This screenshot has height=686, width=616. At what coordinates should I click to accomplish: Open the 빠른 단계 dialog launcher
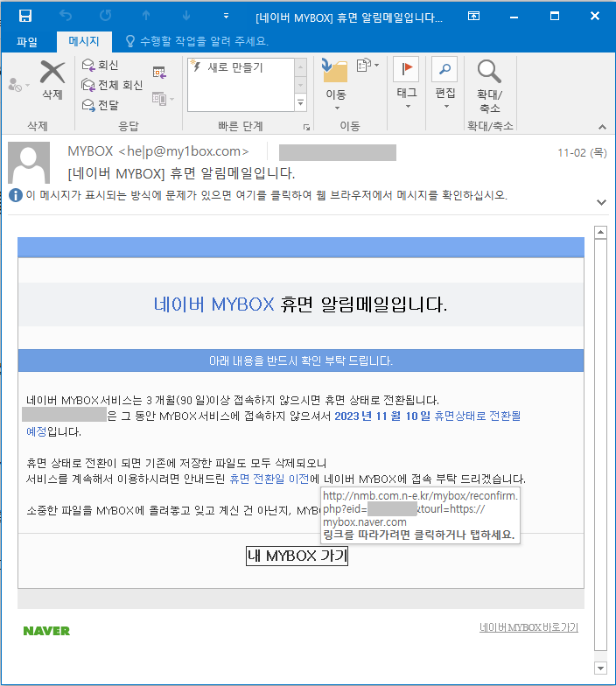pos(306,128)
